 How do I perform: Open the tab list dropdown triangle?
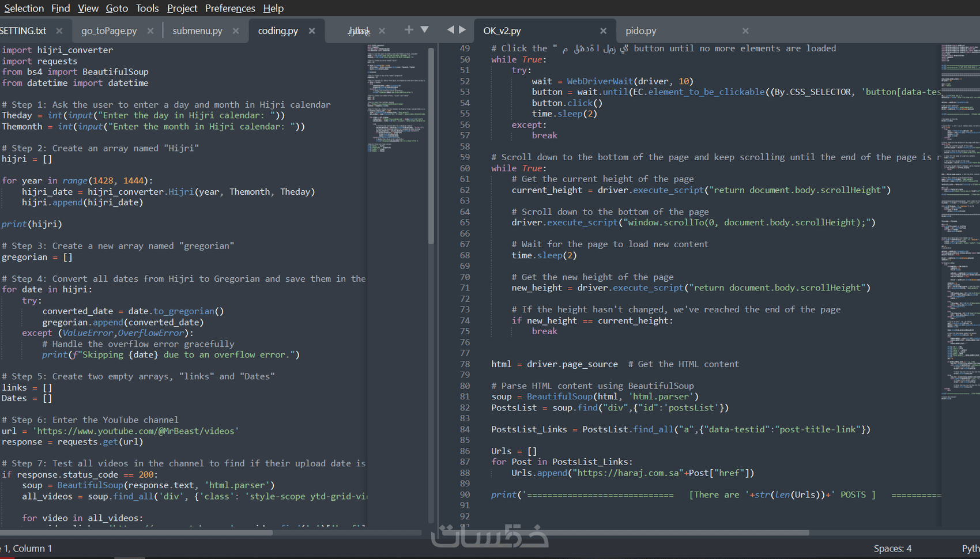(x=425, y=28)
